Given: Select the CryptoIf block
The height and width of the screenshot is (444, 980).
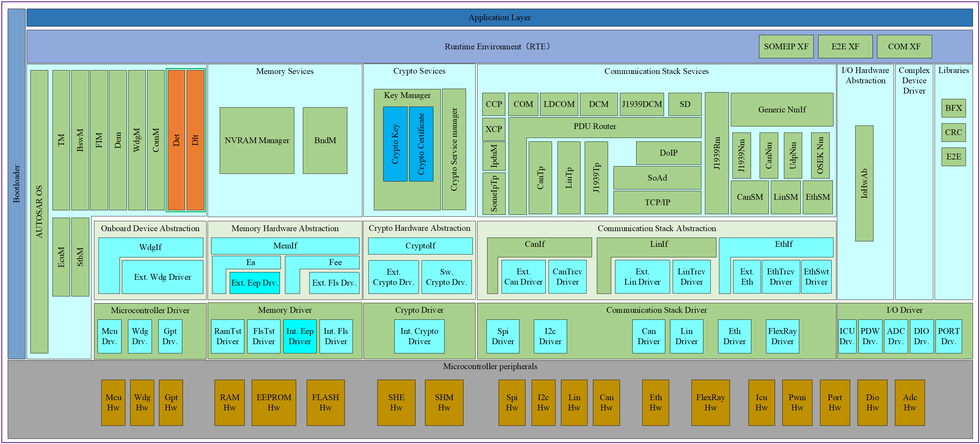Looking at the screenshot, I should pyautogui.click(x=420, y=246).
